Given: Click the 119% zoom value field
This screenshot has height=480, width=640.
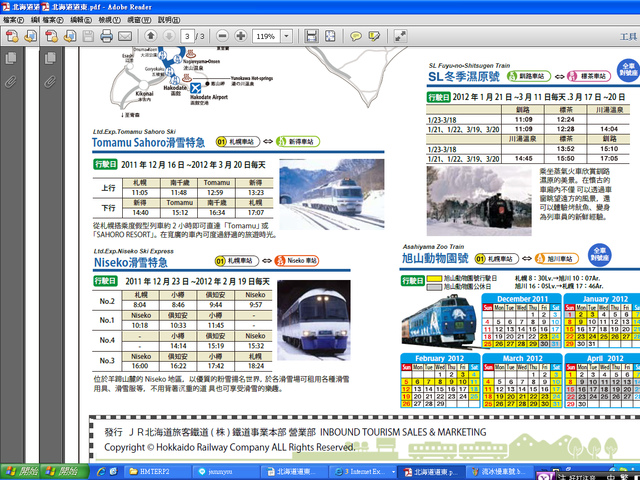Looking at the screenshot, I should 266,36.
